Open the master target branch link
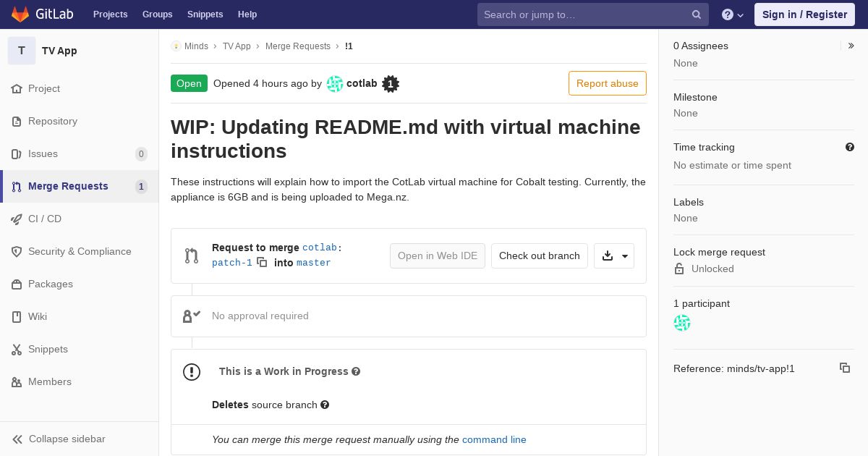 314,263
